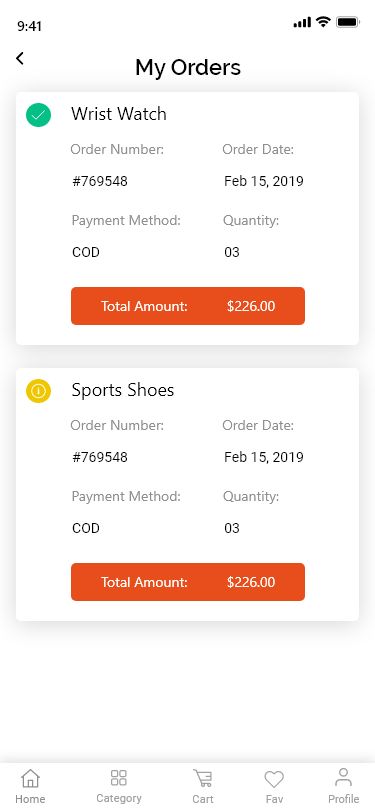The width and height of the screenshot is (375, 812).
Task: Go back using the arrow icon
Action: tap(20, 59)
